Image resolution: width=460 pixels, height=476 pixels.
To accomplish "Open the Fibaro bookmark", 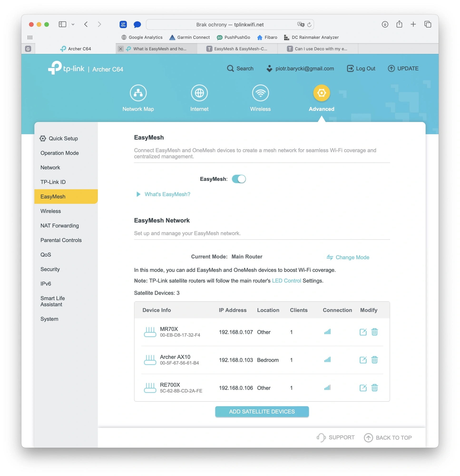I will pyautogui.click(x=267, y=37).
